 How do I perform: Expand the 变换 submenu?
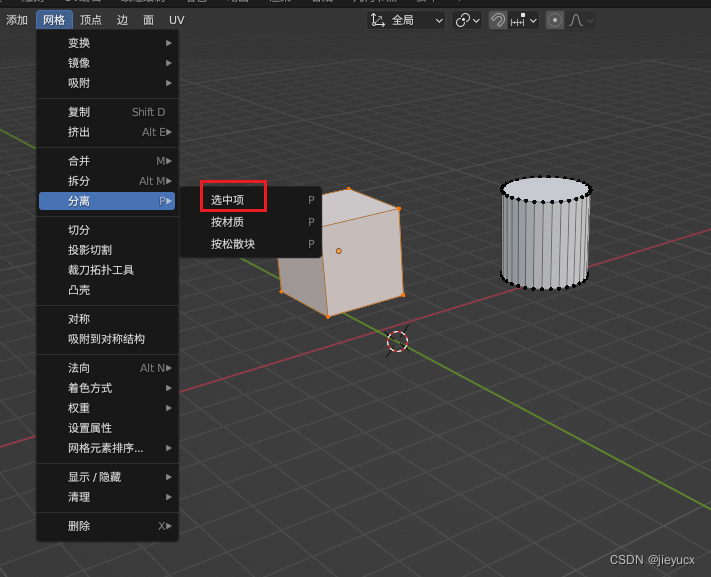(107, 43)
